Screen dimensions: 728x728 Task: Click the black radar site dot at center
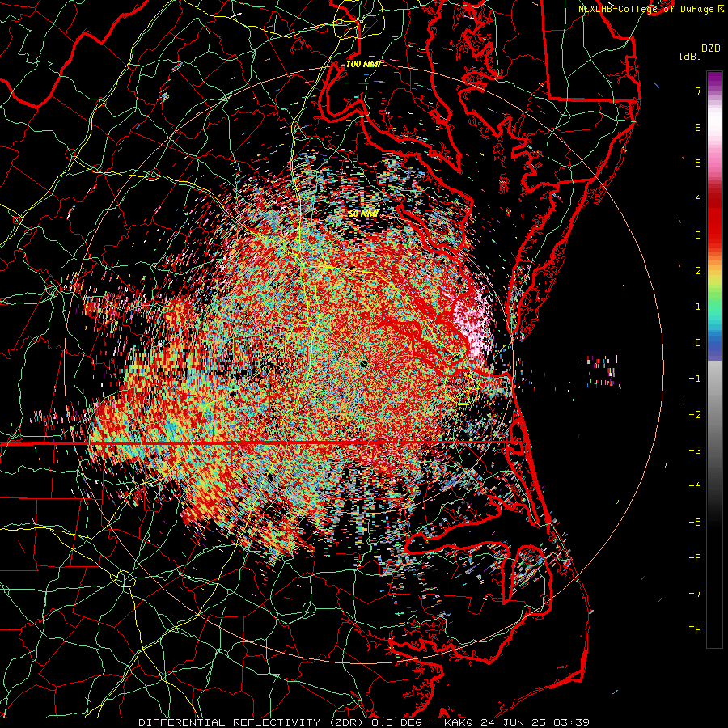pos(364,363)
